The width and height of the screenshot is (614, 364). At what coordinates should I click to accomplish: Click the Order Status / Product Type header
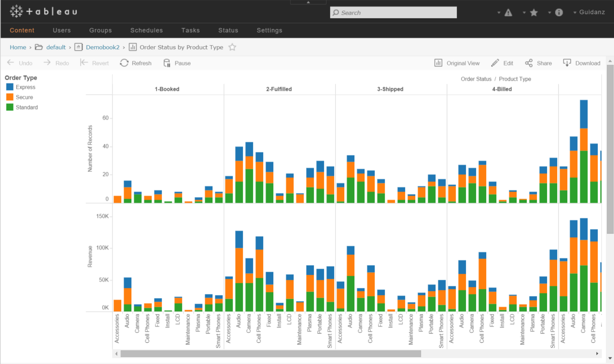[496, 79]
